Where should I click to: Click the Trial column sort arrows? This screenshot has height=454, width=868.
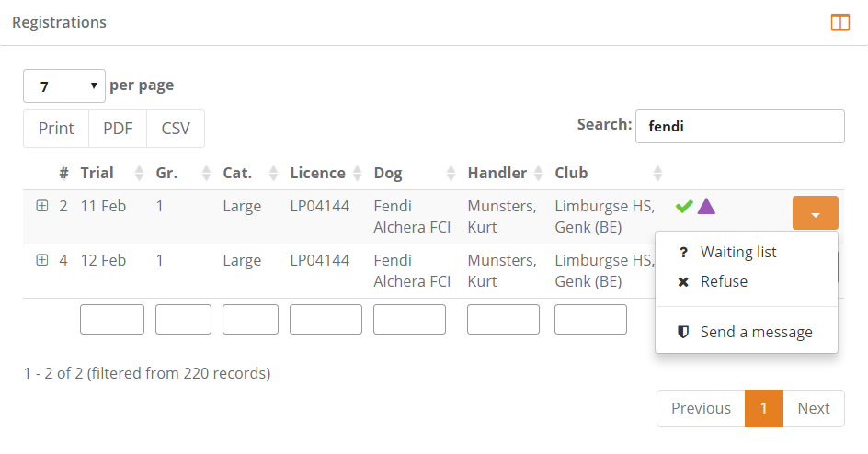click(139, 173)
